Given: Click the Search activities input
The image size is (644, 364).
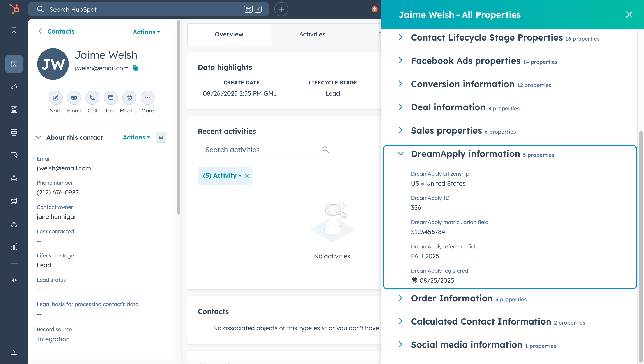Looking at the screenshot, I should 267,150.
